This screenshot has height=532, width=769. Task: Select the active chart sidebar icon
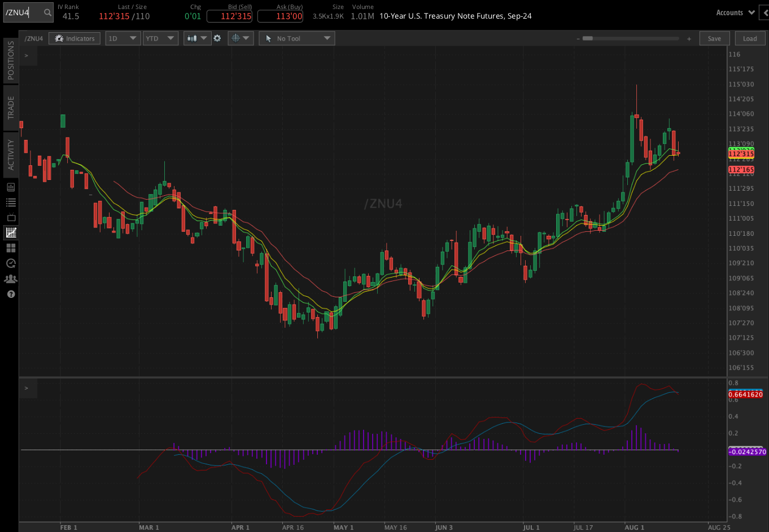coord(10,232)
